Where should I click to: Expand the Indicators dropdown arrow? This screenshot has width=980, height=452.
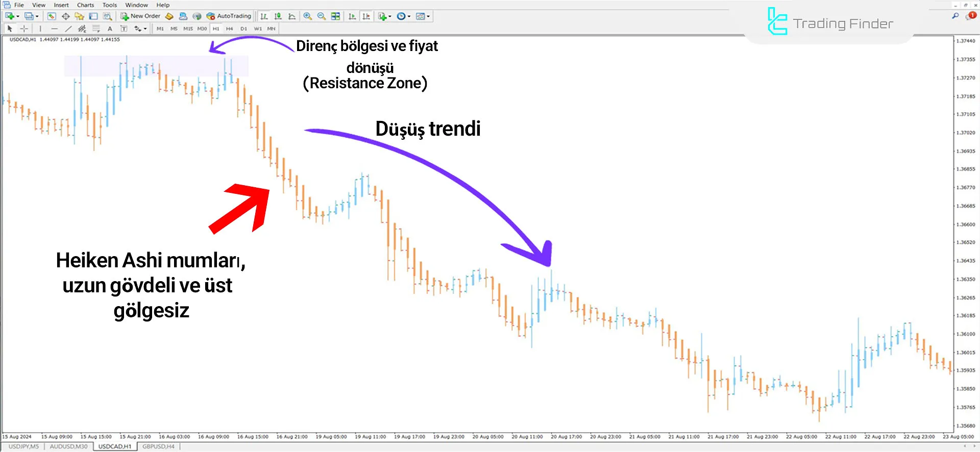coord(390,16)
